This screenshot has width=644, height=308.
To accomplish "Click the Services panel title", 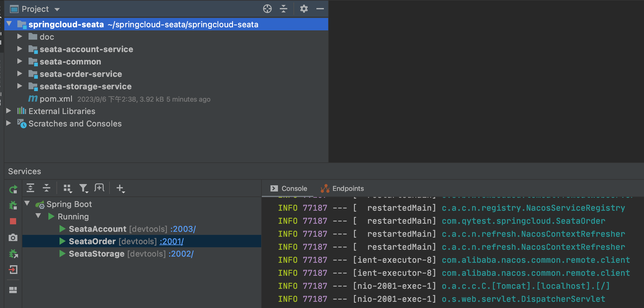I will click(x=25, y=171).
